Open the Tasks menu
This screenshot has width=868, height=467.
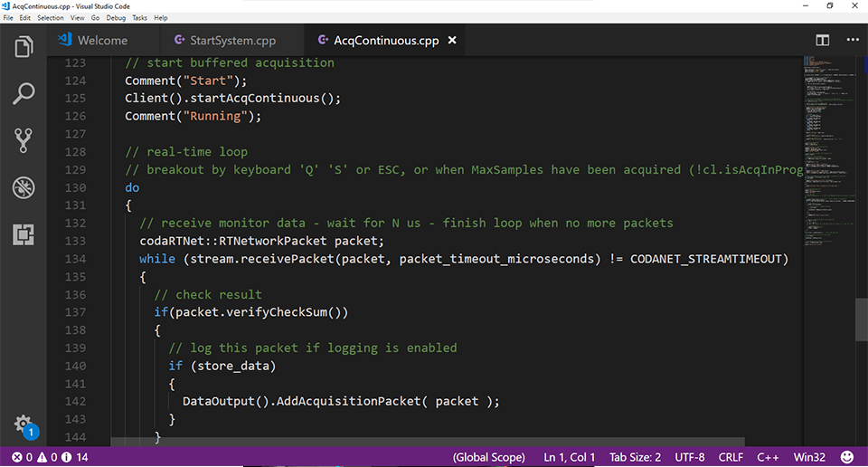[139, 18]
